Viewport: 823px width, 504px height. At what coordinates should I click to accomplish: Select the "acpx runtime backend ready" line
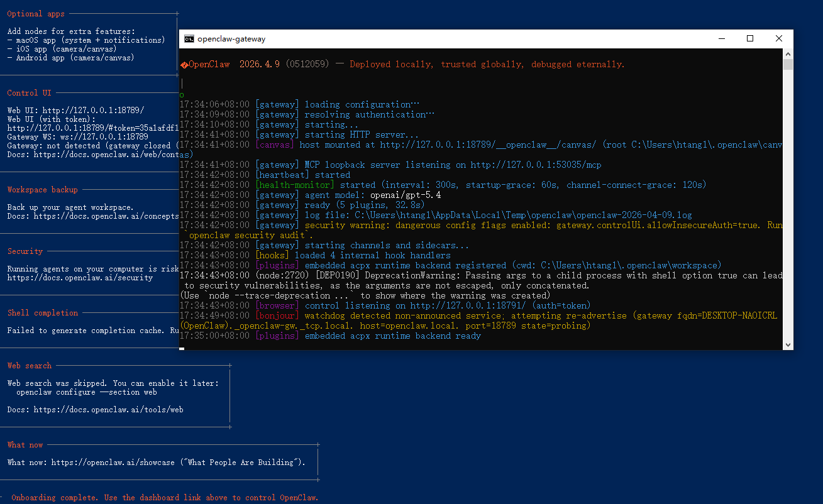tap(330, 336)
